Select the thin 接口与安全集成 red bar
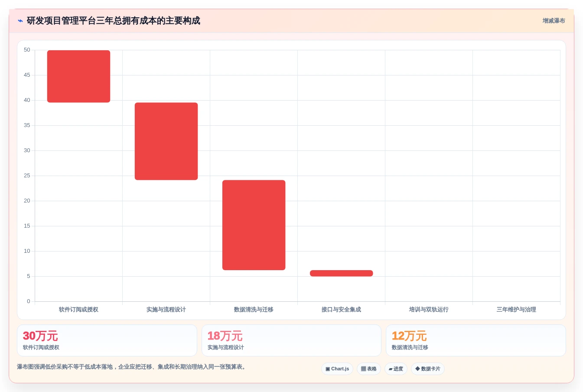This screenshot has height=392, width=583. pos(341,273)
